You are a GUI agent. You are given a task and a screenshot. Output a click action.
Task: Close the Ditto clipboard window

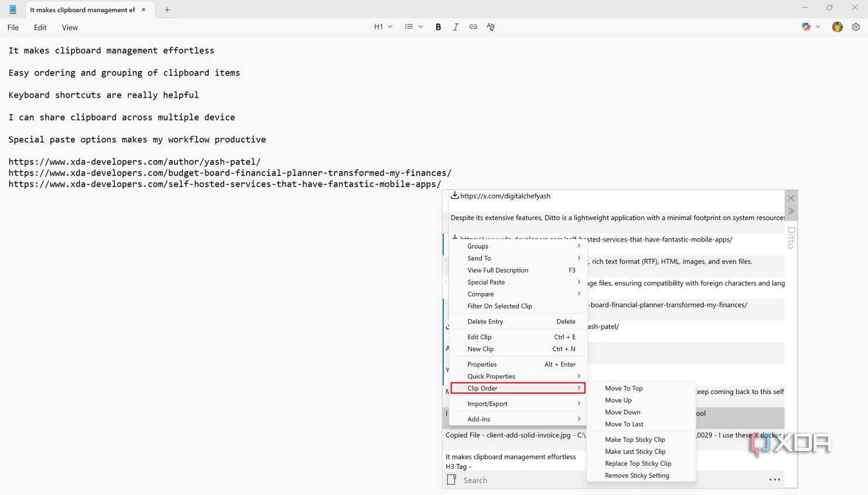[791, 198]
